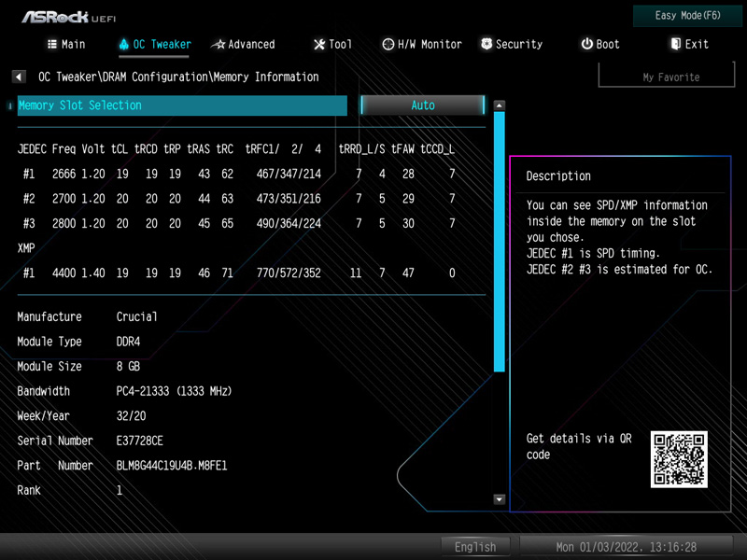Click the 'JEDEC #1 is SPD timing.' line
The image size is (747, 560).
coord(593,253)
